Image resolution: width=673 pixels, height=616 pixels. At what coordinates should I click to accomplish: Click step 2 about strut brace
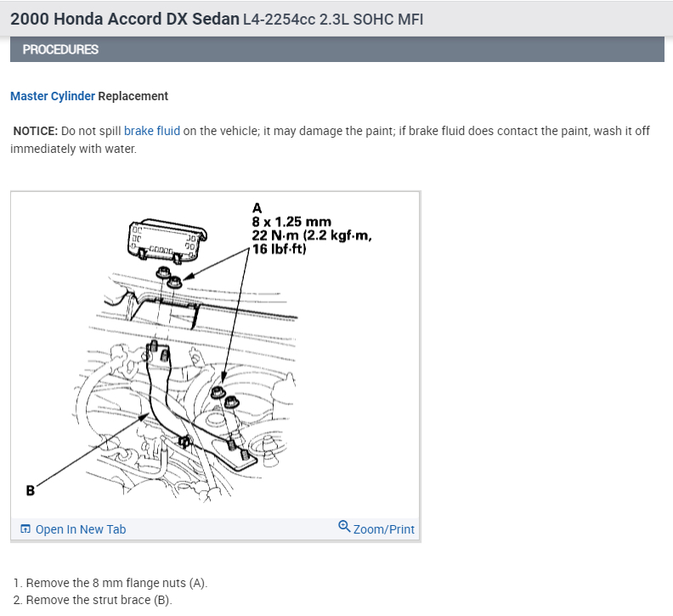click(93, 600)
